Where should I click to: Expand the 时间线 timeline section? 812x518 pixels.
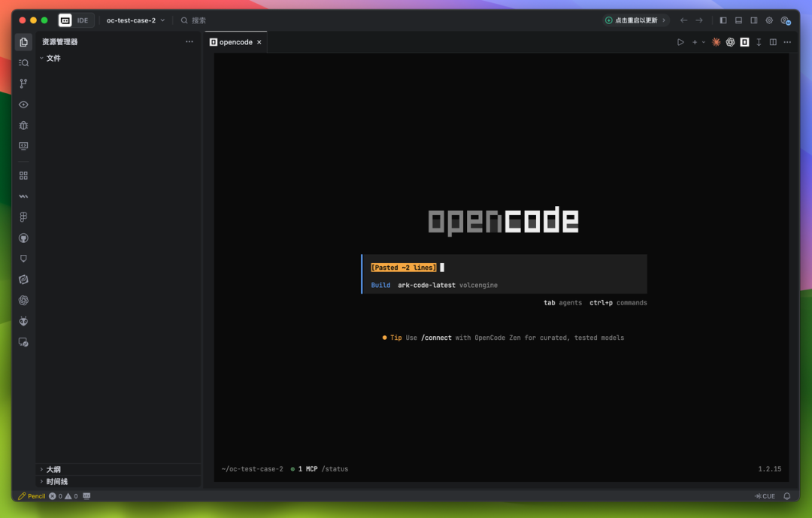[x=56, y=482]
